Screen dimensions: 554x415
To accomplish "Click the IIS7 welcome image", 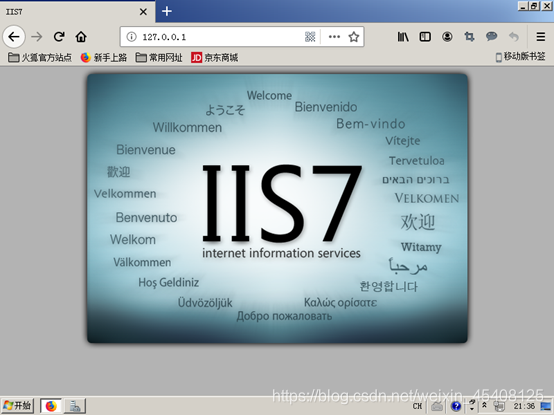I will 277,208.
